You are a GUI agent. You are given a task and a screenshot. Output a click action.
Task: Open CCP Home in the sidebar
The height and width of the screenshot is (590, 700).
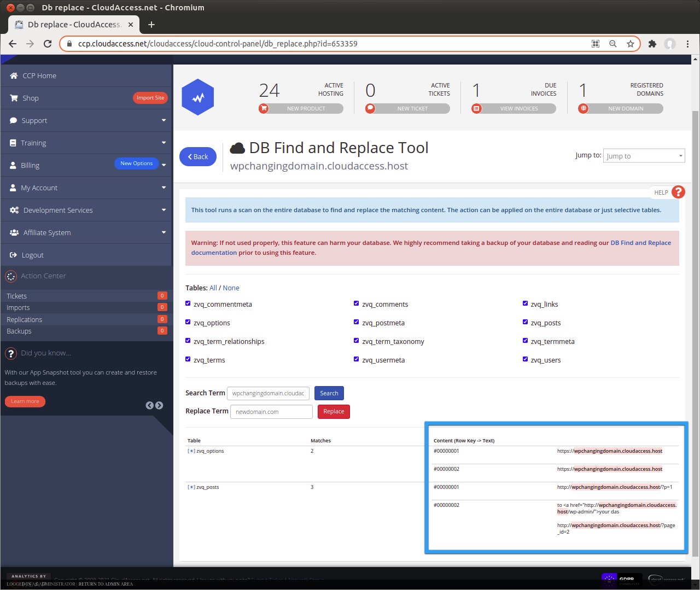(x=39, y=75)
